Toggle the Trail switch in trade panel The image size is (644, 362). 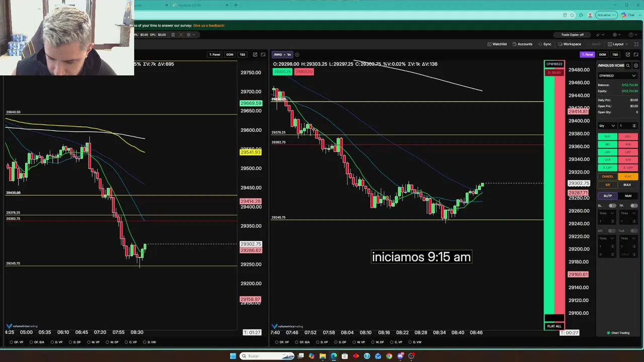(x=634, y=231)
